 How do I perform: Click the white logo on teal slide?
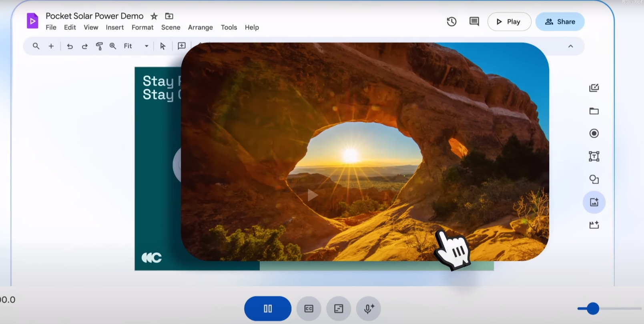click(x=152, y=258)
